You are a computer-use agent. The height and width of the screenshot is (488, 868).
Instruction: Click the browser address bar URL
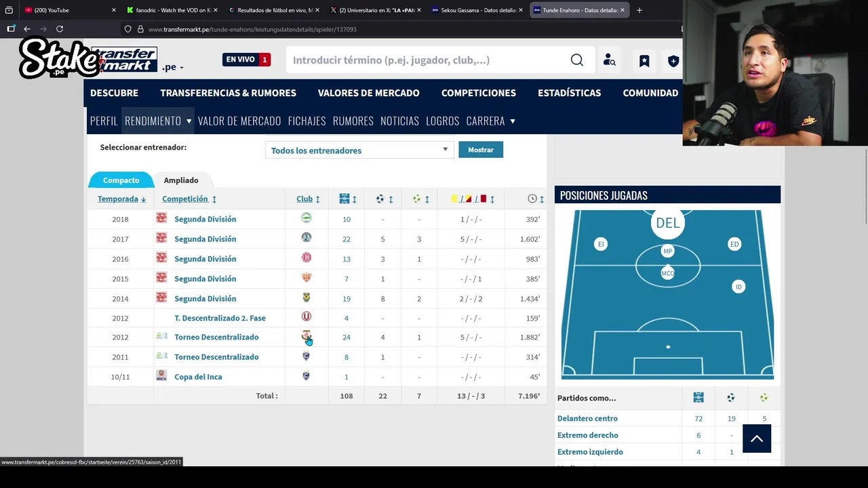[252, 29]
